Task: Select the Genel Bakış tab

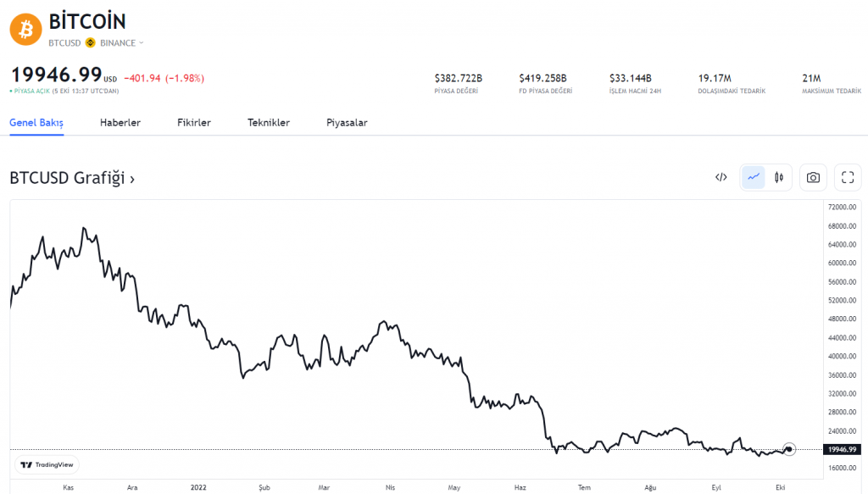Action: [x=36, y=123]
